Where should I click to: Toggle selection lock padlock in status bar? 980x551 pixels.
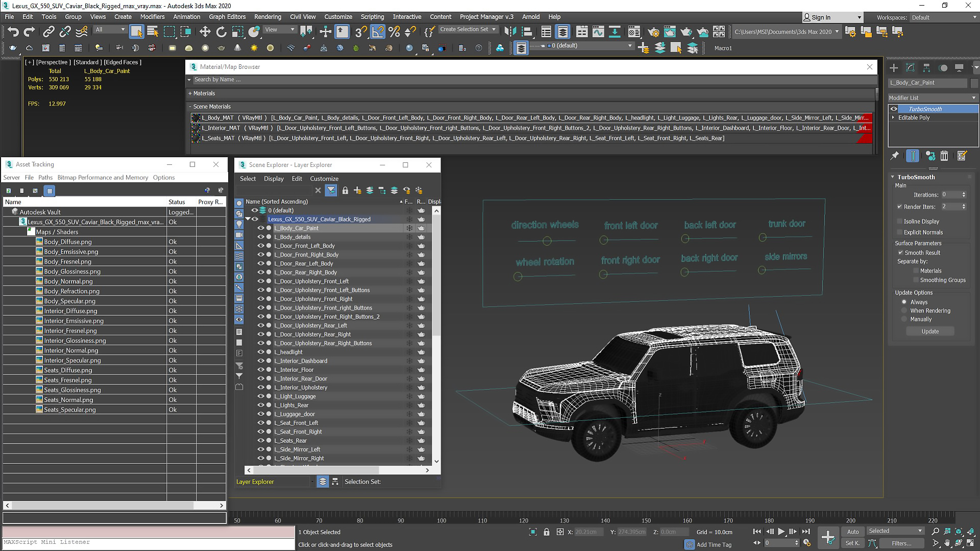pyautogui.click(x=547, y=532)
